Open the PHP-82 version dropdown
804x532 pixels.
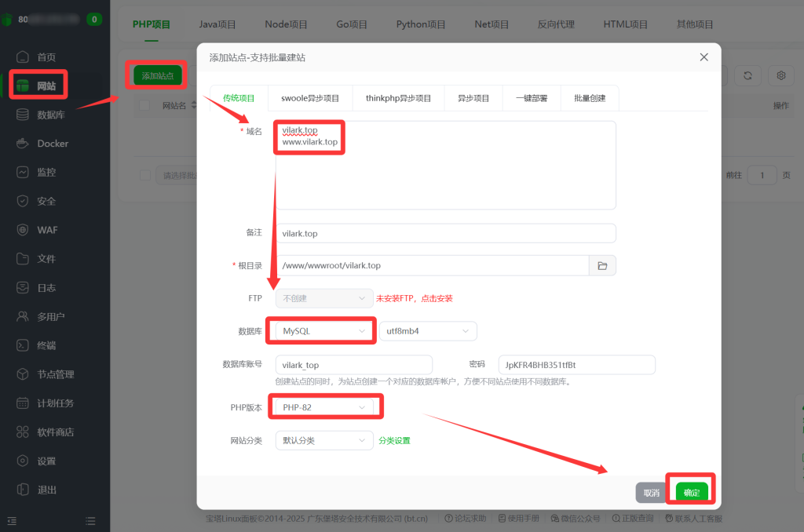click(325, 406)
